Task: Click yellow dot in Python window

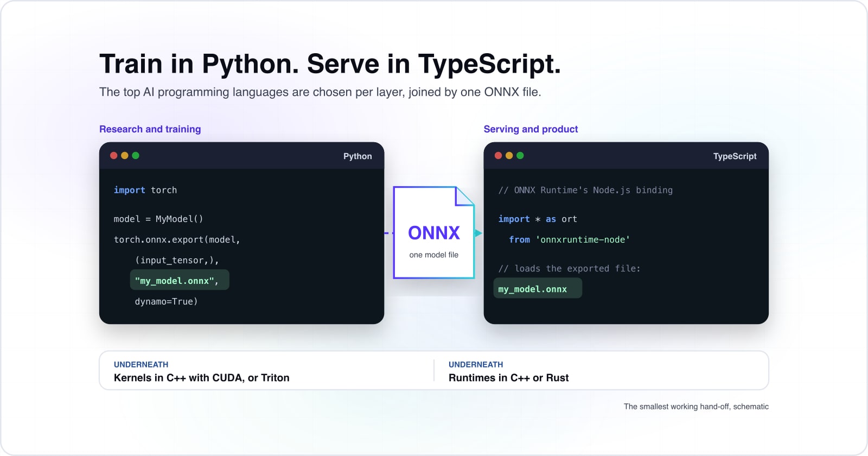Action: 125,155
